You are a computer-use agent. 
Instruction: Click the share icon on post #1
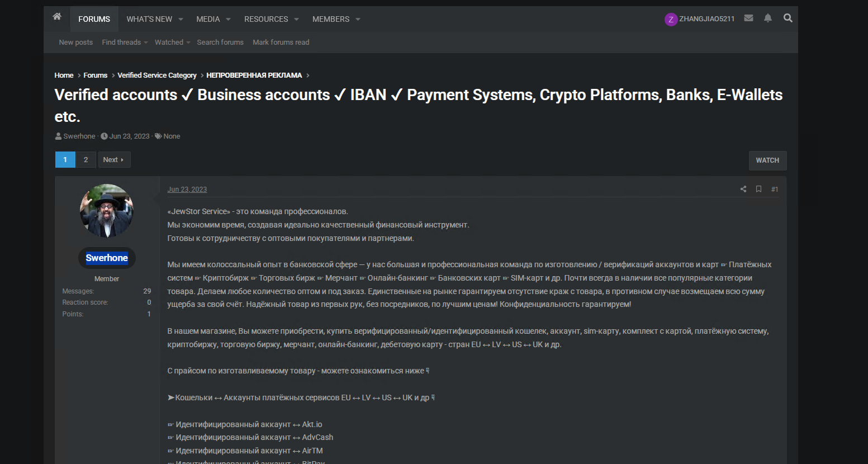743,190
